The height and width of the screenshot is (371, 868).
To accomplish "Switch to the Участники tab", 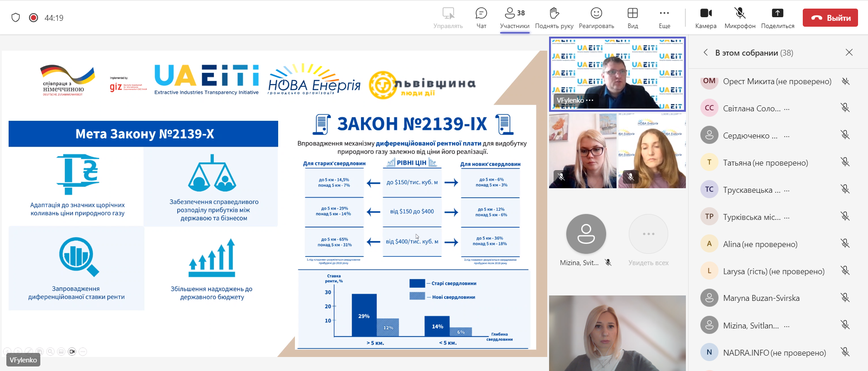I will point(515,18).
